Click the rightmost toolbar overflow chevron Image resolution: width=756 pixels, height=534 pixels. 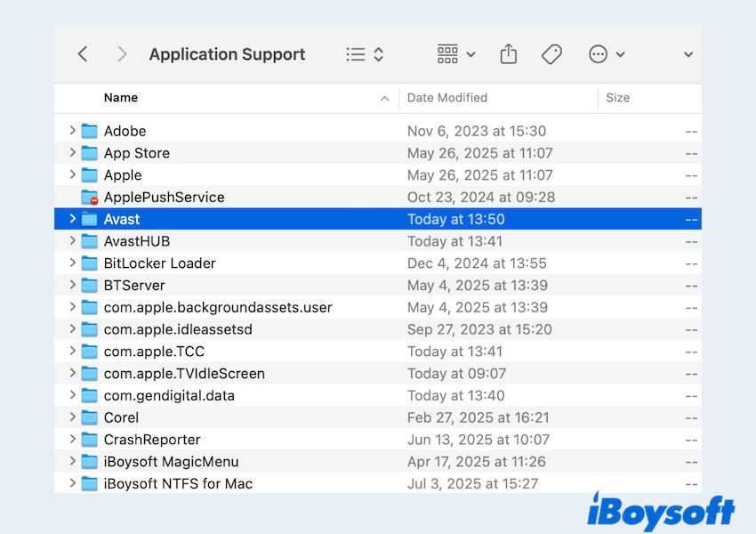[688, 54]
